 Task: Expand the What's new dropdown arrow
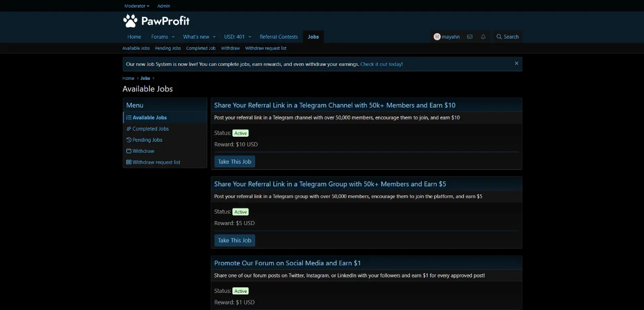[x=214, y=37]
